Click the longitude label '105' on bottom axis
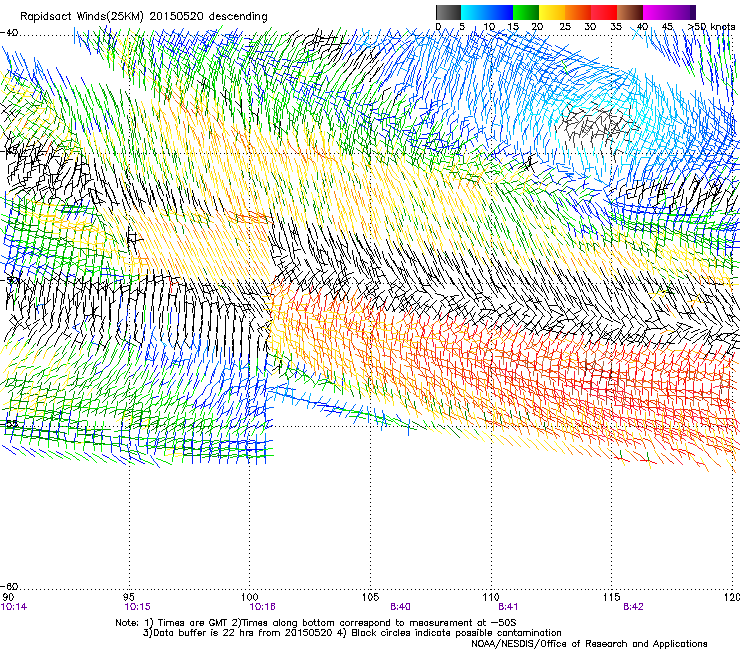Viewport: 740px width, 650px height. [x=370, y=597]
